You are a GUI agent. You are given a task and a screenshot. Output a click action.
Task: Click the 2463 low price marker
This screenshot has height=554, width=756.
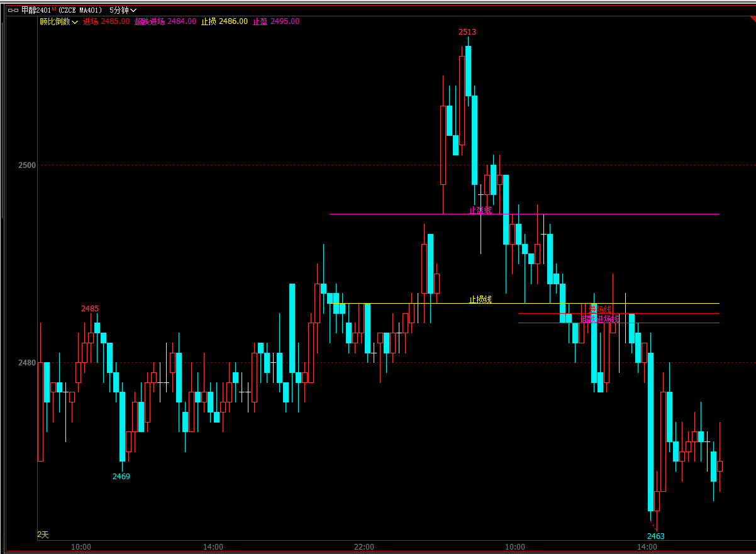pyautogui.click(x=655, y=536)
